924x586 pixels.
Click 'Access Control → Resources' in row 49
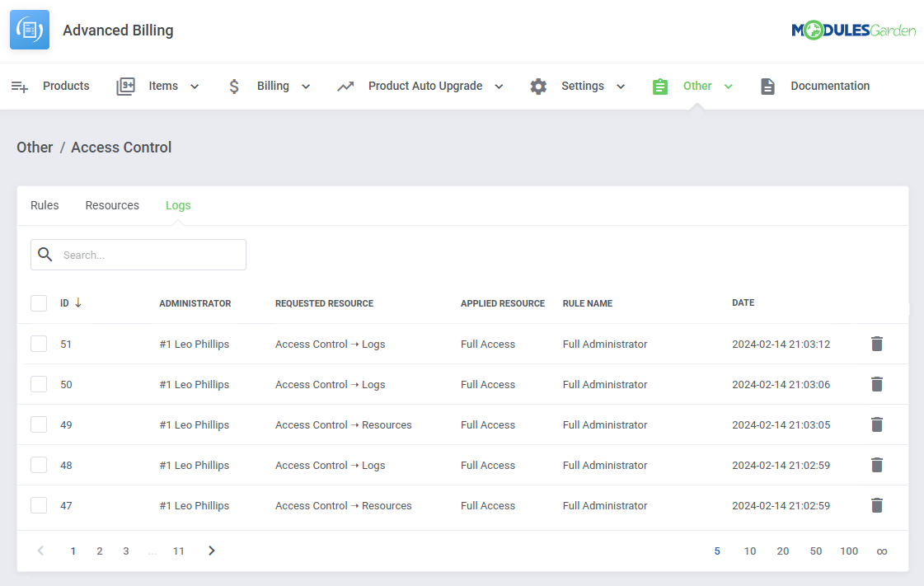(x=344, y=424)
